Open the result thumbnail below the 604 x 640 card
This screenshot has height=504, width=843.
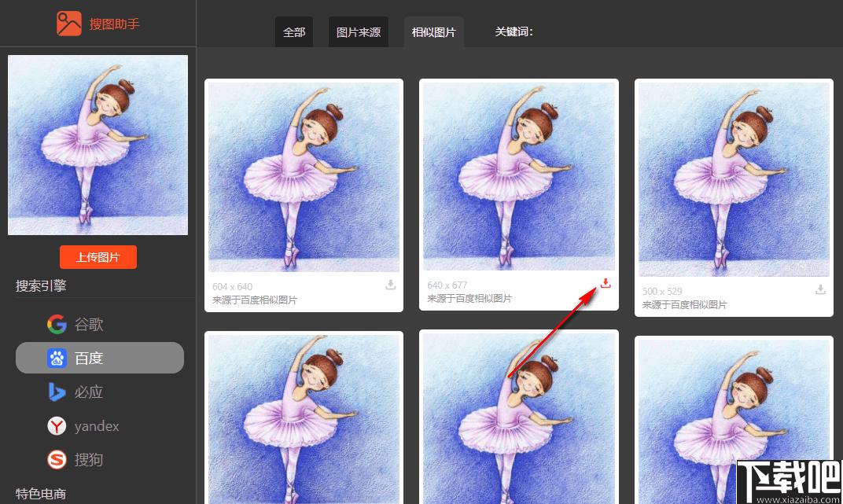coord(304,419)
